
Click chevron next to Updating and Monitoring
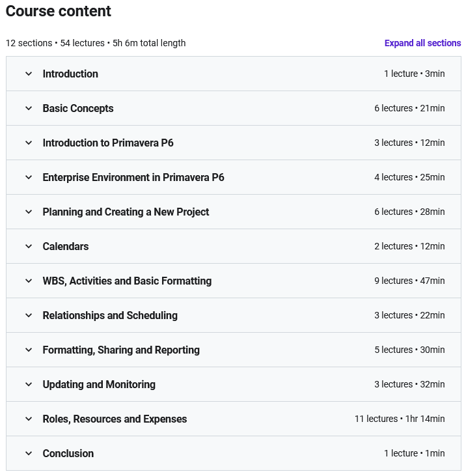click(x=29, y=384)
